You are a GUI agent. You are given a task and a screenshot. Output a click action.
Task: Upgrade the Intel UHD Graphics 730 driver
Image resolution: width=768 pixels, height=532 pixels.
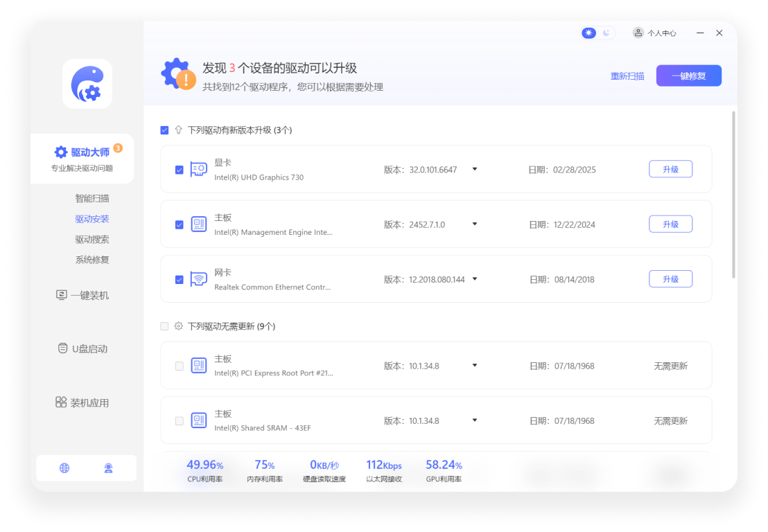[x=670, y=169]
